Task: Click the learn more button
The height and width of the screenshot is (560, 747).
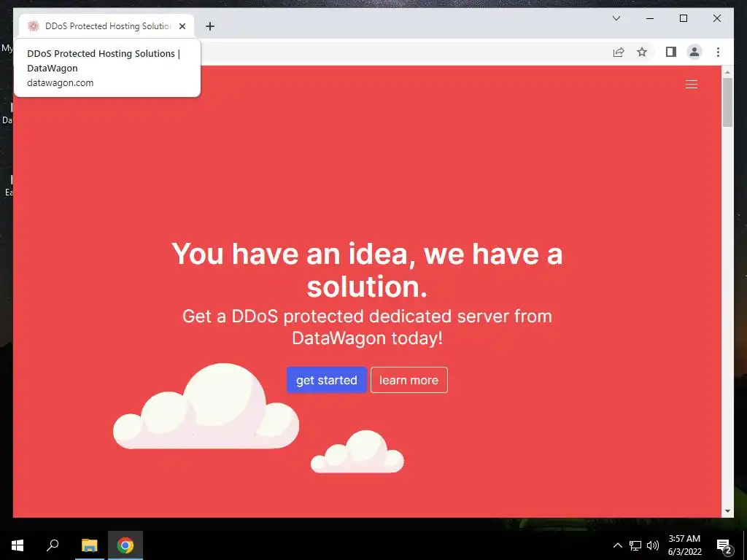Action: click(x=409, y=380)
